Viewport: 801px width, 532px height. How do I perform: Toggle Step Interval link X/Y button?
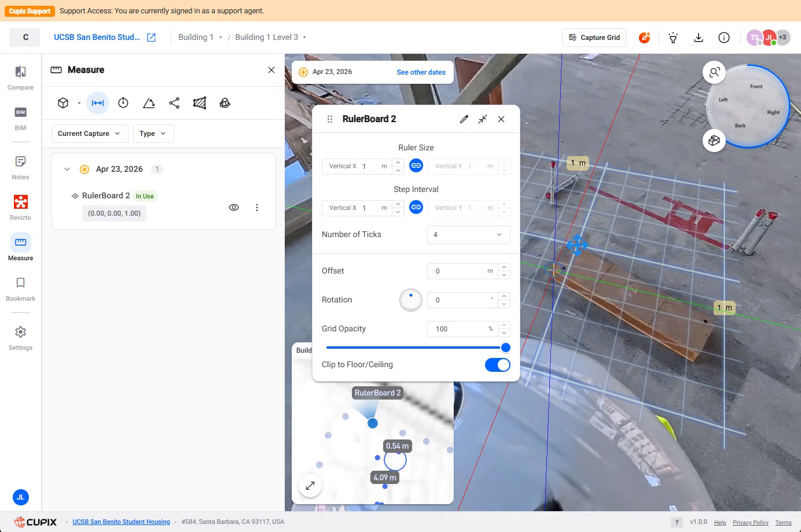416,207
